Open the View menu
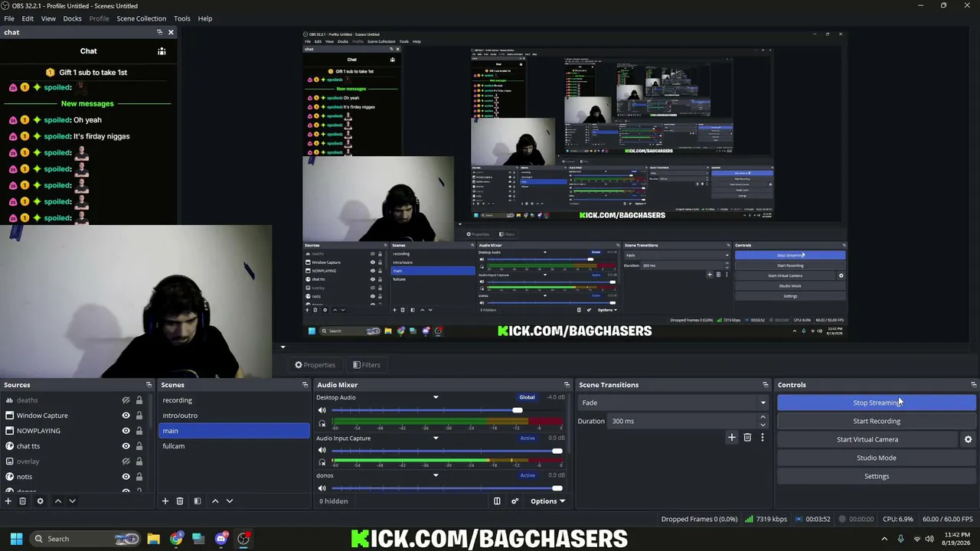 48,18
